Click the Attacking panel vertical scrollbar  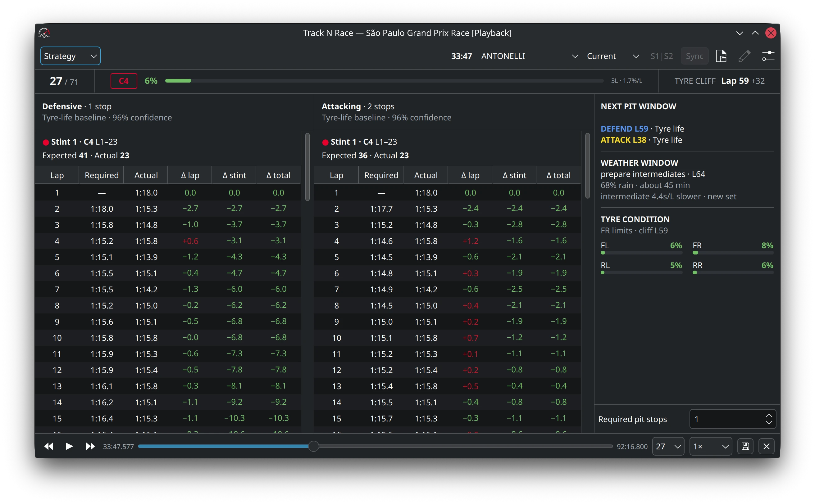point(587,166)
